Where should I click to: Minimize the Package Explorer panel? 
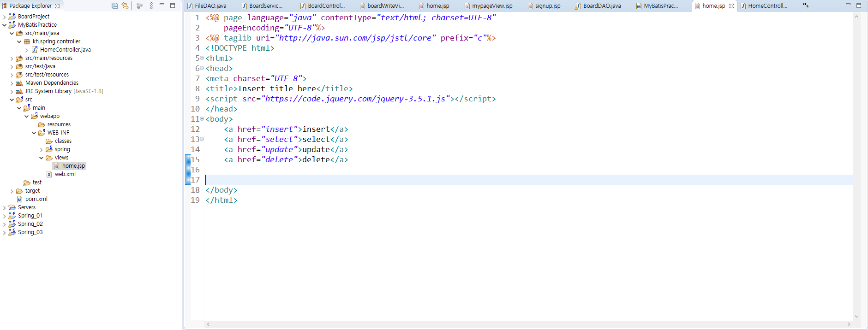162,5
